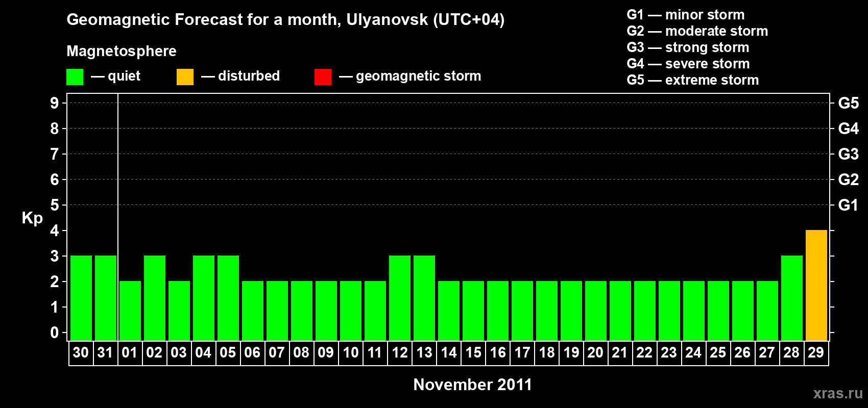Click the 'disturbed' legend text
Viewport: 868px width, 408px height.
[249, 76]
